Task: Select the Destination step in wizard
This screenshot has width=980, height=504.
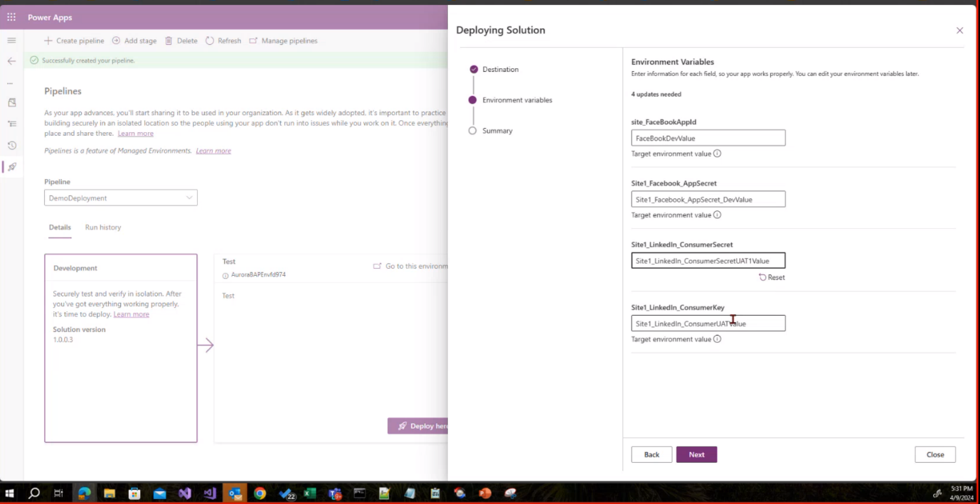Action: pos(494,70)
